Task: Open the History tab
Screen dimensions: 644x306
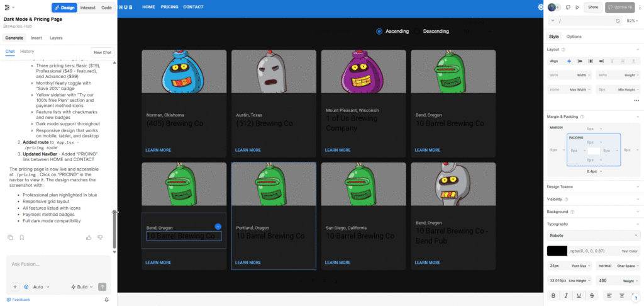Action: [x=27, y=51]
